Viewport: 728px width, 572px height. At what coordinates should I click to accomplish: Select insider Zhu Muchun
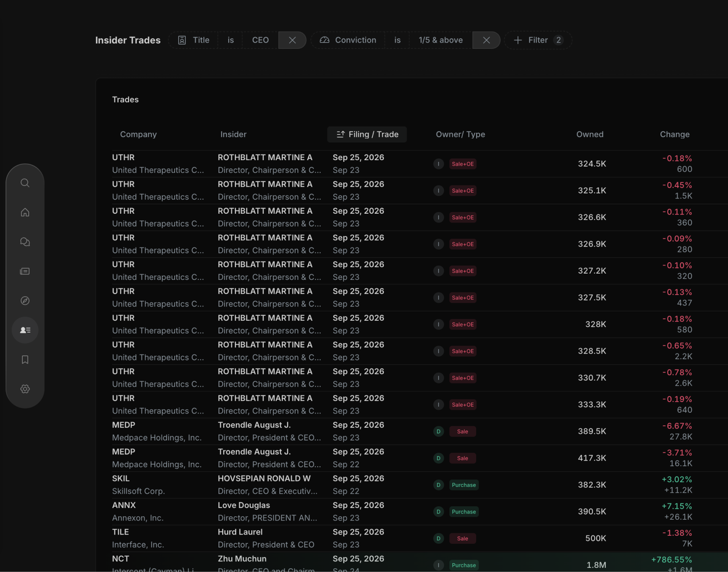click(x=242, y=559)
